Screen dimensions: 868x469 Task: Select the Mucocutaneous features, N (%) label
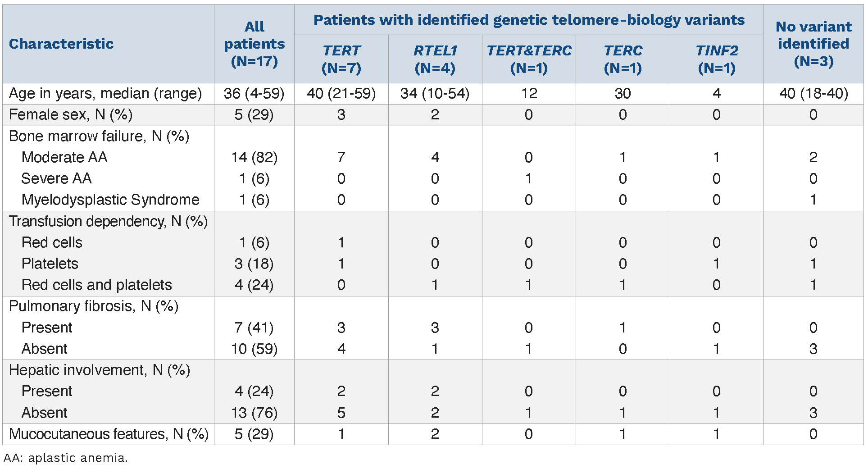pos(109,434)
